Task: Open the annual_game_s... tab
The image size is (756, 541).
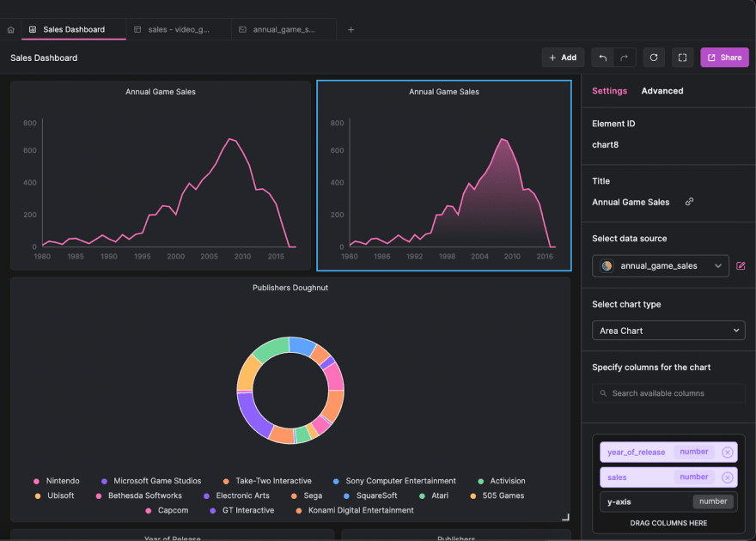Action: (x=284, y=29)
